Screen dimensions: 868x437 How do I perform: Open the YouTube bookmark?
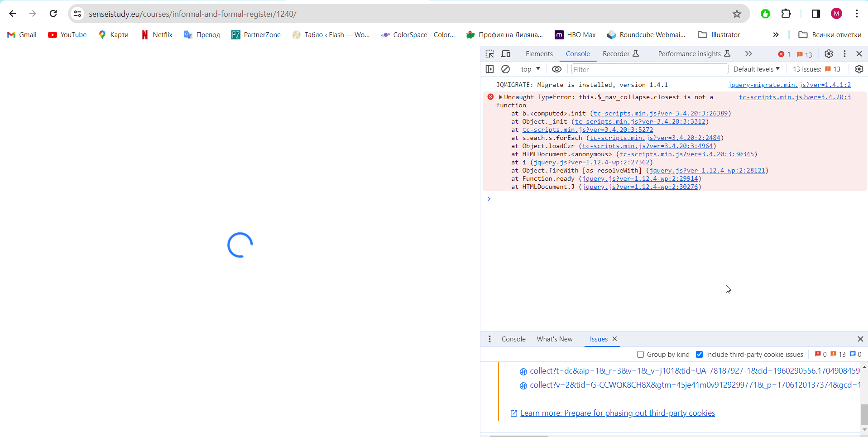(67, 35)
